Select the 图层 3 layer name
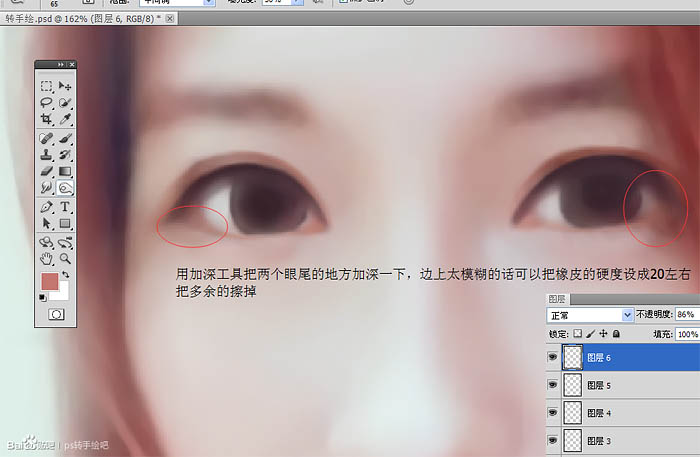 [599, 441]
